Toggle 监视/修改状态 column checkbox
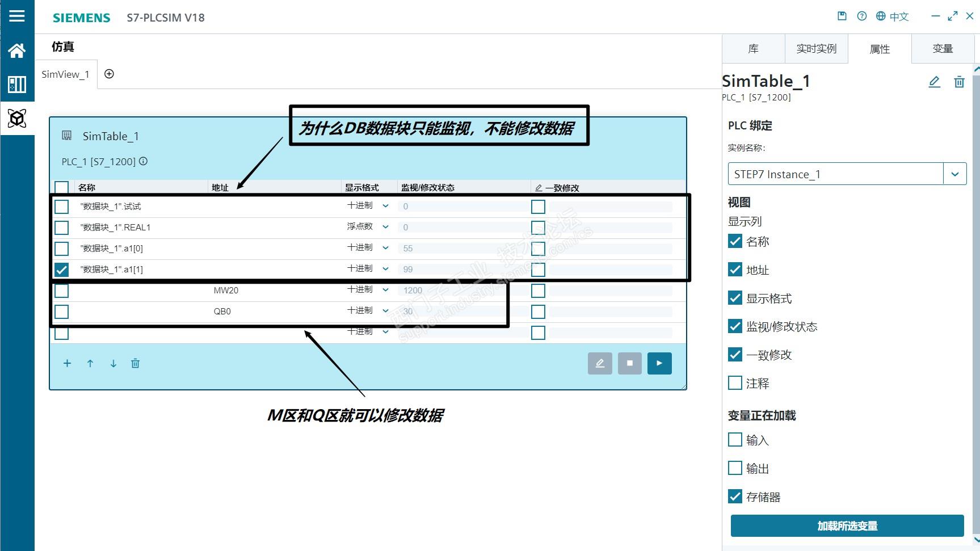980x551 pixels. [x=735, y=326]
